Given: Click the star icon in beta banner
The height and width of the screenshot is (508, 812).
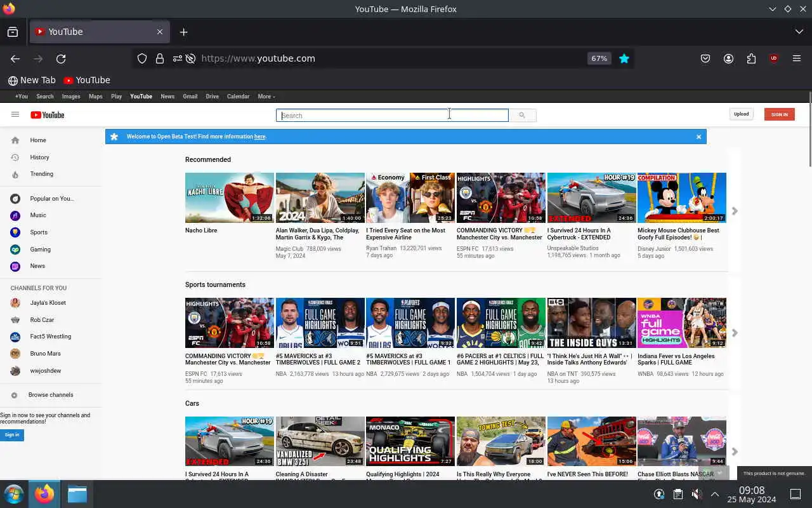Looking at the screenshot, I should click(x=114, y=137).
